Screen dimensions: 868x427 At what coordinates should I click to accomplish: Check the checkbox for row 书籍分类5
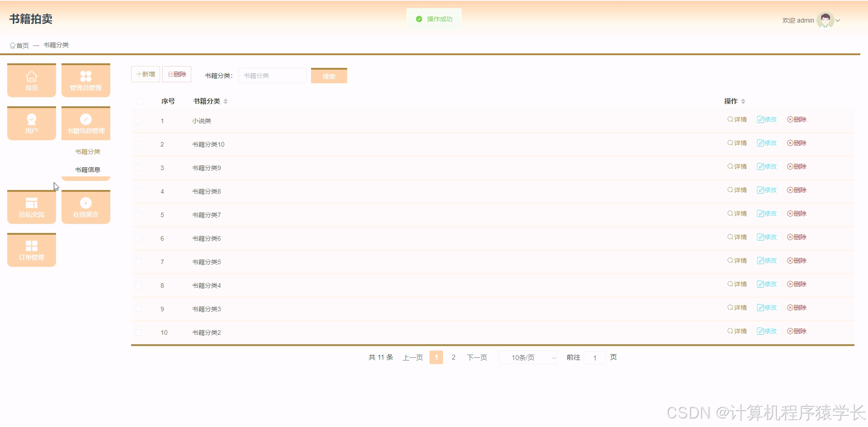(x=139, y=262)
